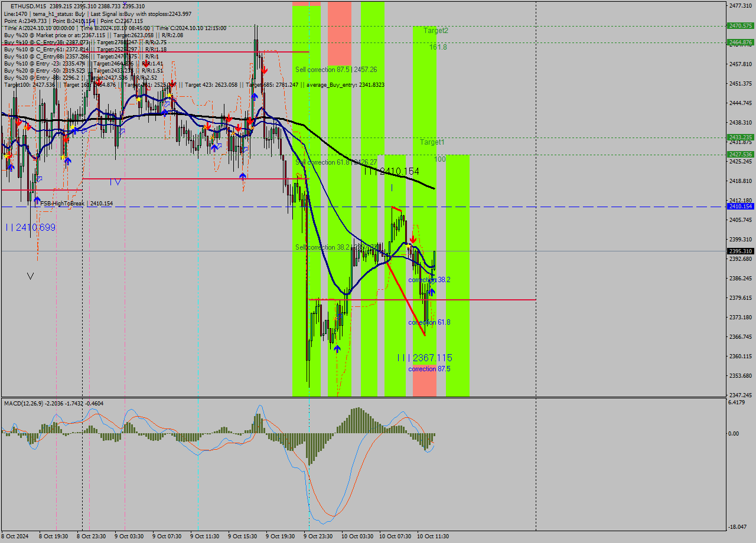Click the Target1 label
This screenshot has width=756, height=543.
(432, 142)
